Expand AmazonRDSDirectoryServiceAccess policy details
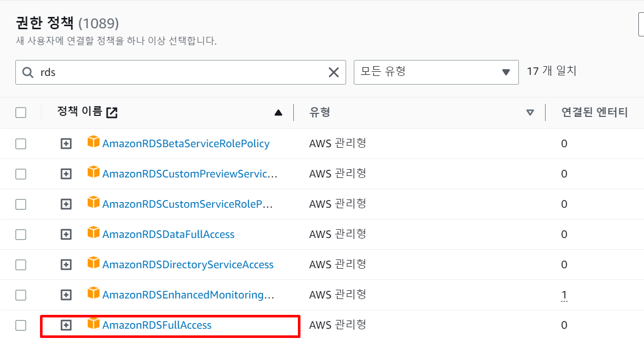Screen dimensions: 644x340 pos(66,265)
